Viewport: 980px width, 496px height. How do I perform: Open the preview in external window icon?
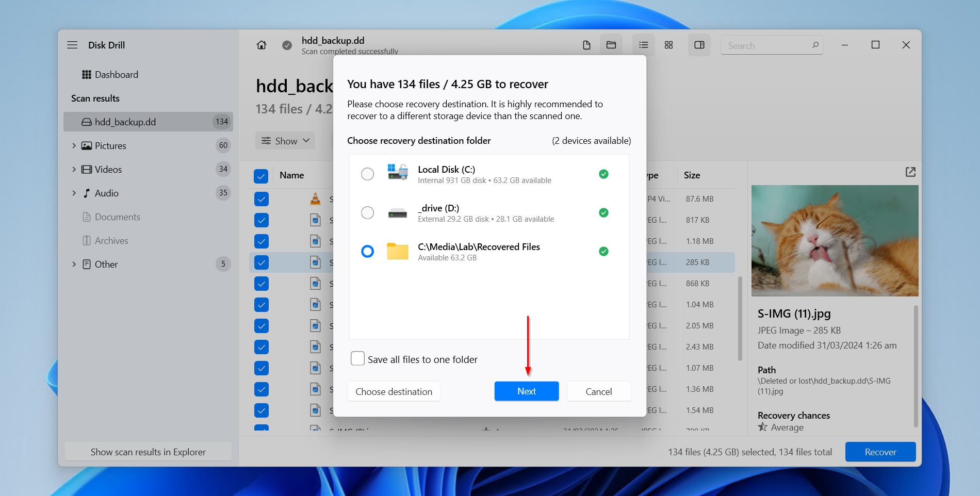911,172
